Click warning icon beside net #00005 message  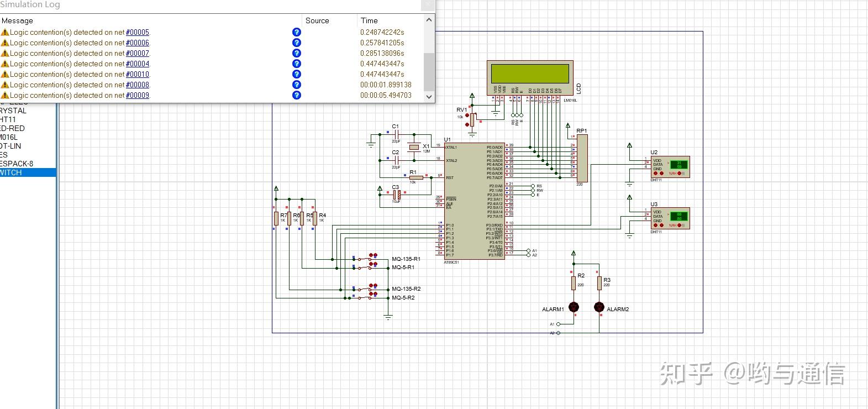pos(5,32)
